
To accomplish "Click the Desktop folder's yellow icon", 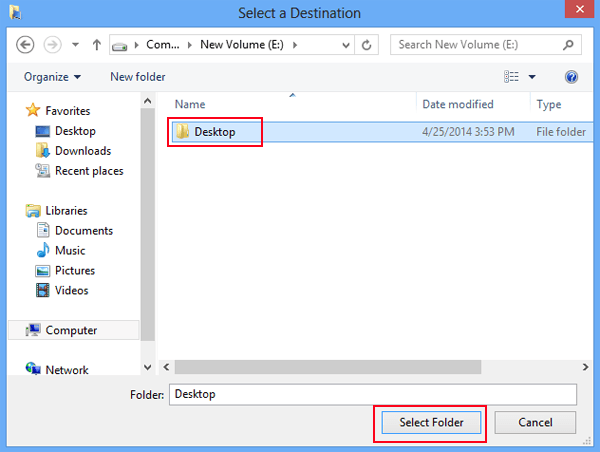I will pyautogui.click(x=182, y=132).
